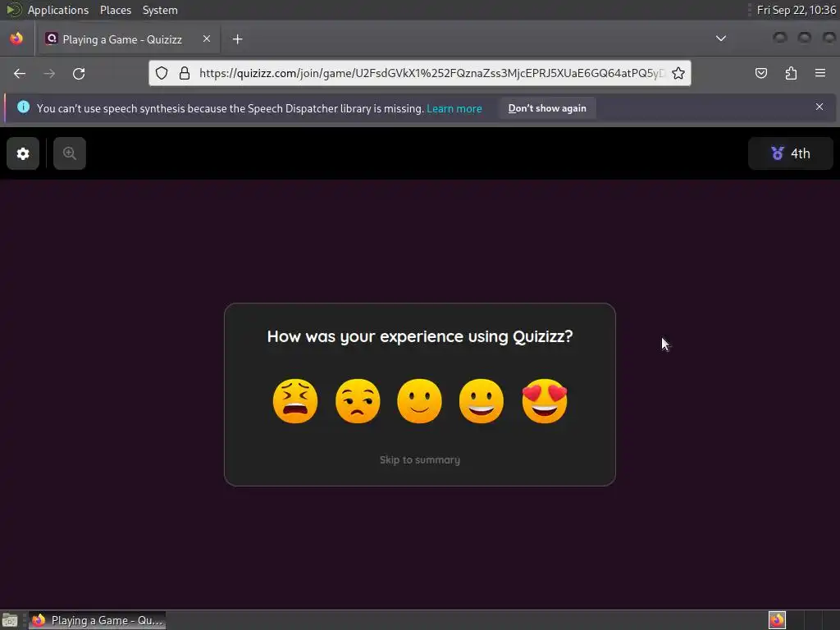Open tracking protection shield icon
This screenshot has width=840, height=630.
coord(162,73)
